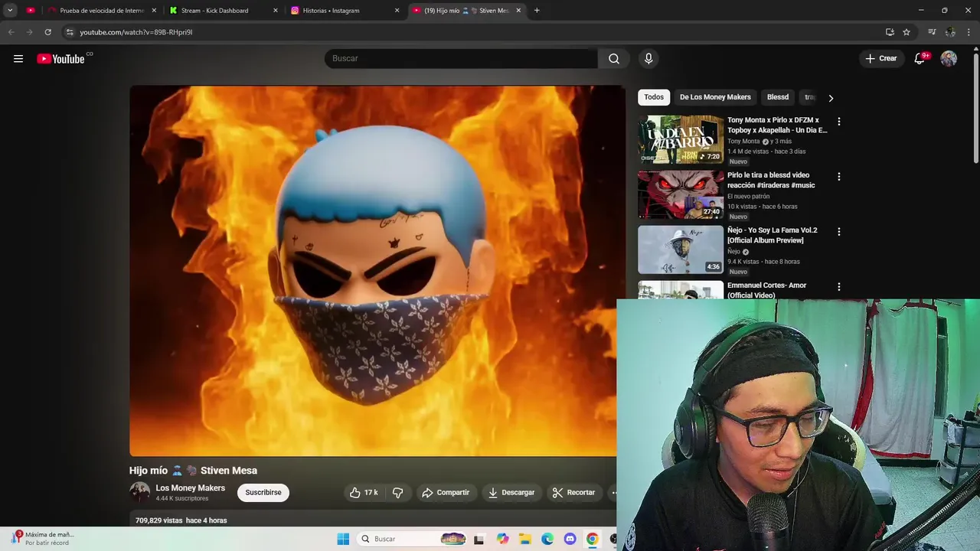Screen dimensions: 980x551
Task: Open Los Money Makers channel avatar
Action: pos(139,492)
